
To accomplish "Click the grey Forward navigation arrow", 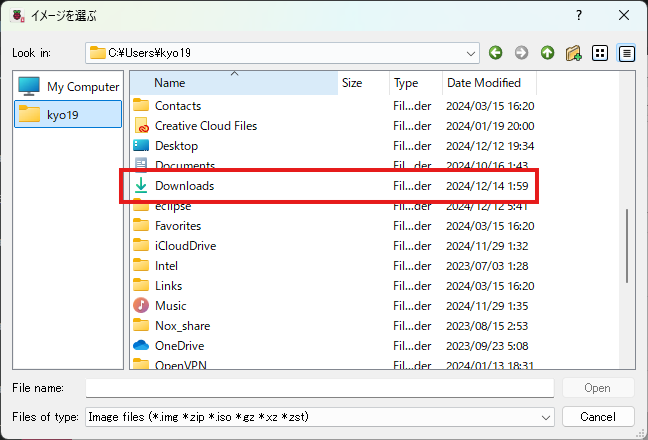I will point(521,53).
